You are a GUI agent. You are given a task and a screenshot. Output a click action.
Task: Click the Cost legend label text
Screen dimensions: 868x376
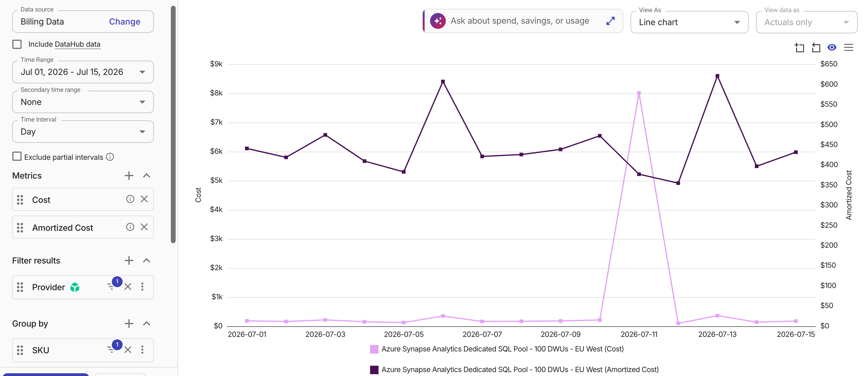[502, 349]
